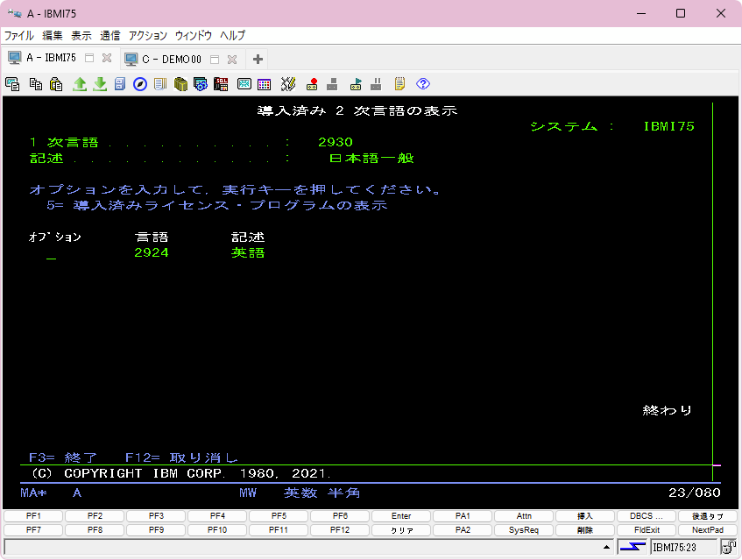
Task: Click the PF12 keypad button
Action: click(x=340, y=529)
